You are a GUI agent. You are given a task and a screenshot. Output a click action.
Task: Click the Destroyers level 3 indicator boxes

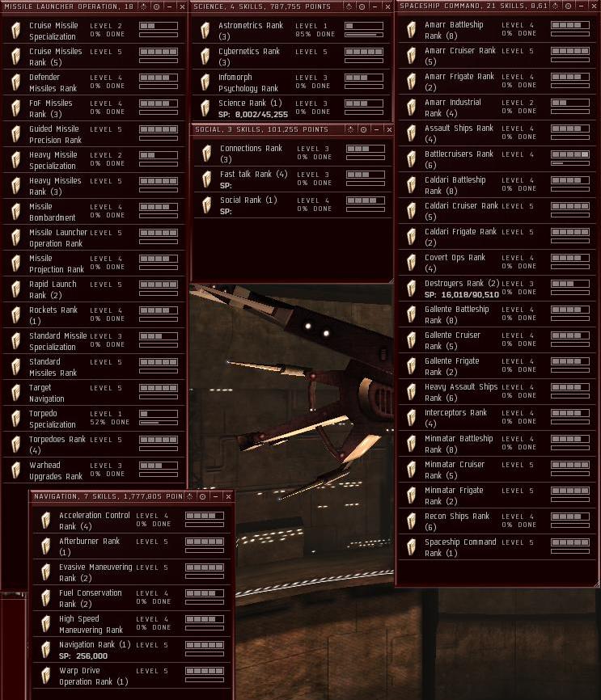(570, 284)
